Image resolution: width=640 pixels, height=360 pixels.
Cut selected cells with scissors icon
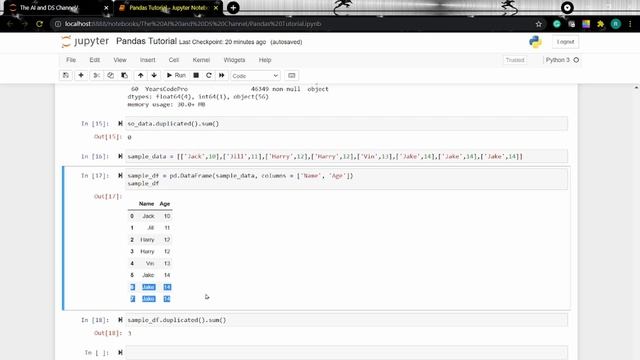tap(96, 76)
